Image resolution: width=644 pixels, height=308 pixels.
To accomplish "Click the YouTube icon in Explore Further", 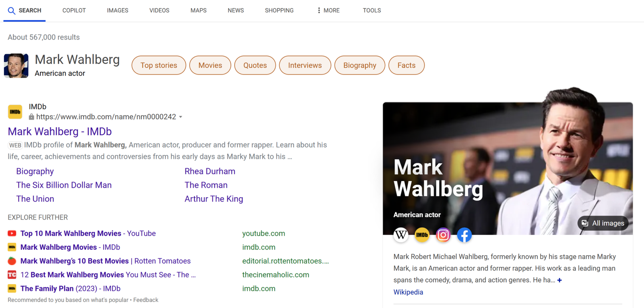I will click(12, 233).
